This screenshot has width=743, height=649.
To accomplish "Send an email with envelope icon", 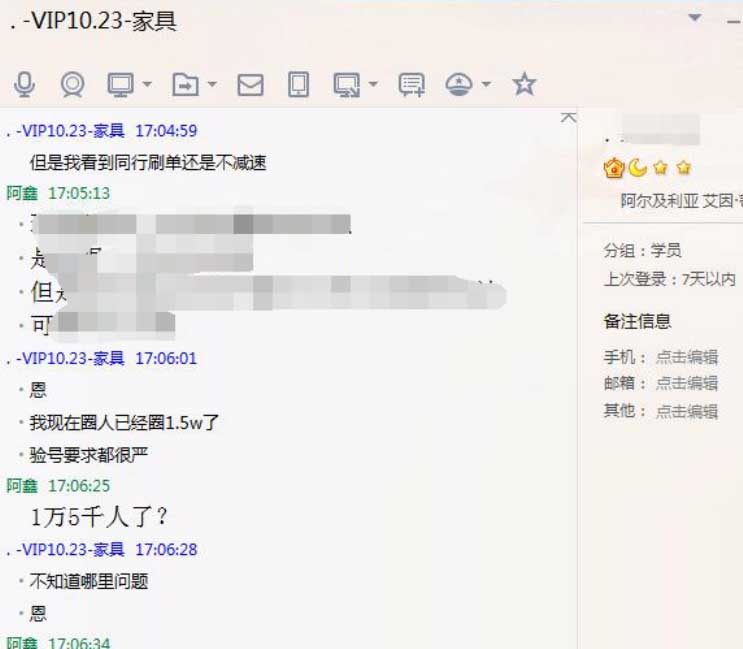I will pos(250,85).
